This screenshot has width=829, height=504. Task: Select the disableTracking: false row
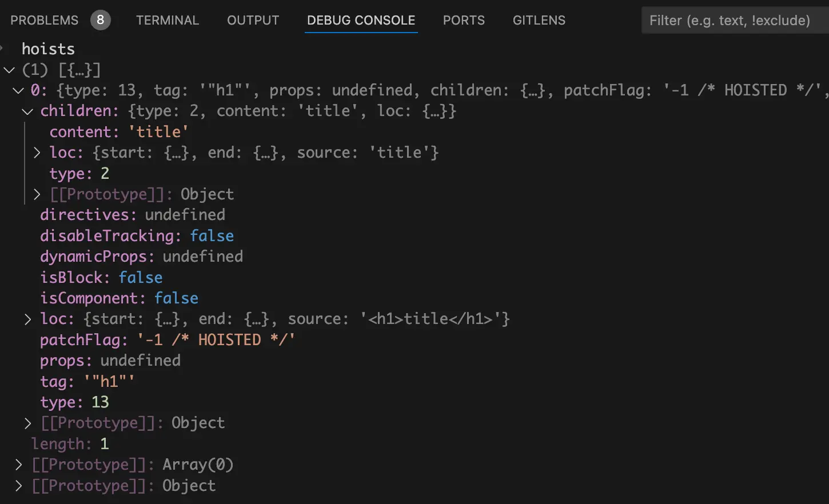pyautogui.click(x=137, y=236)
